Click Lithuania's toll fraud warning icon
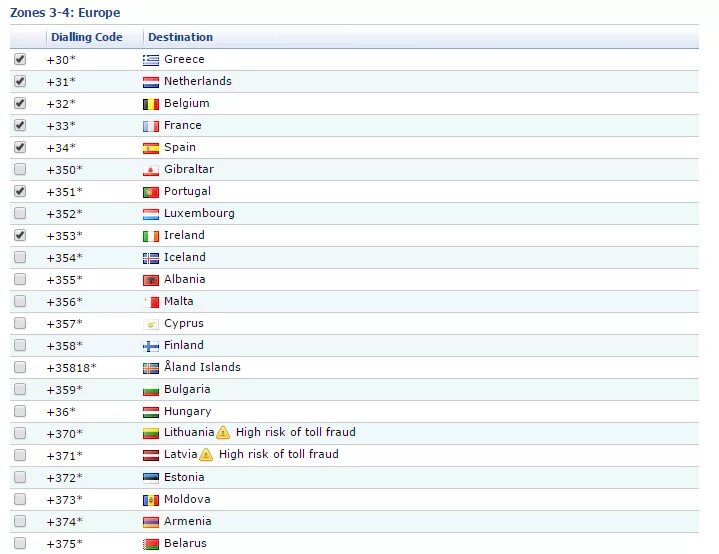The width and height of the screenshot is (719, 554). coord(223,432)
